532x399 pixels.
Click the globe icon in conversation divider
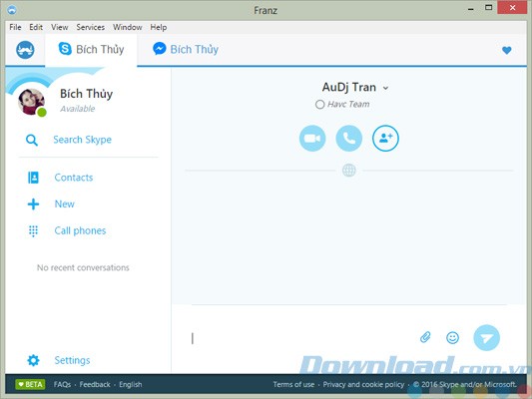coord(348,171)
